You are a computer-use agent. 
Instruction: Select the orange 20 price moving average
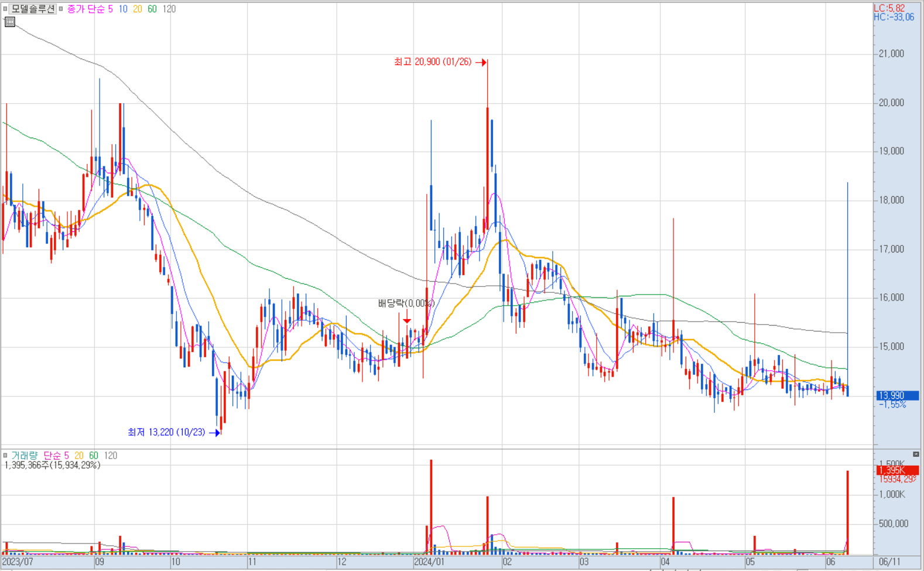tap(138, 9)
